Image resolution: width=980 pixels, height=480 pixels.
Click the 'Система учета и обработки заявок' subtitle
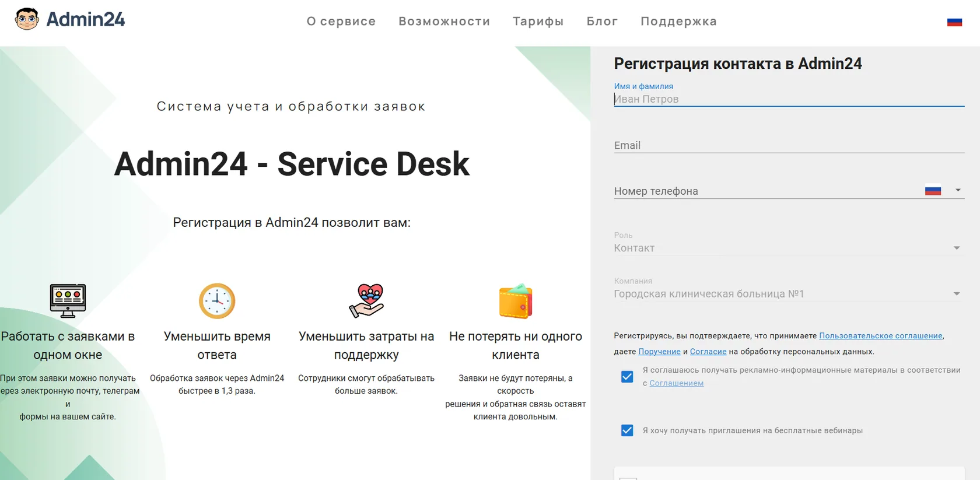click(291, 107)
